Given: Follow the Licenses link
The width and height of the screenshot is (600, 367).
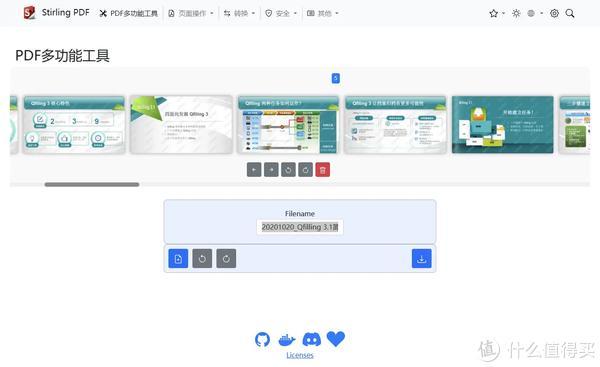Looking at the screenshot, I should pyautogui.click(x=300, y=355).
